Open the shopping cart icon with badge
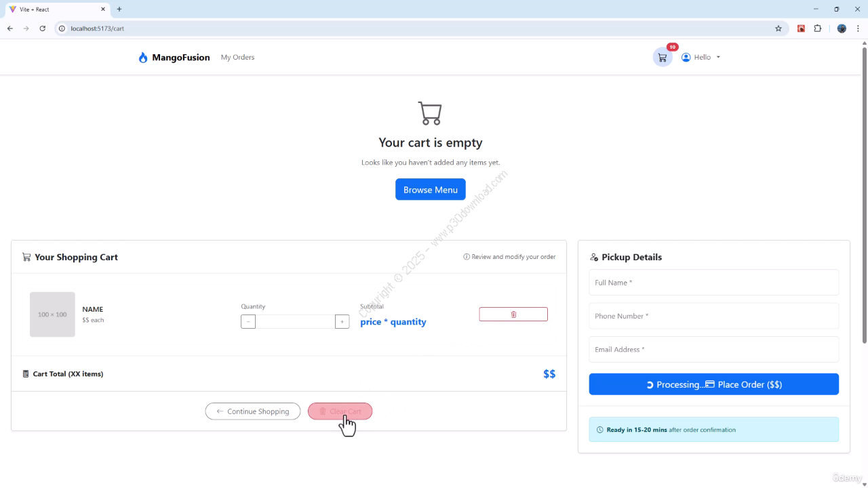The width and height of the screenshot is (868, 488). coord(663,58)
